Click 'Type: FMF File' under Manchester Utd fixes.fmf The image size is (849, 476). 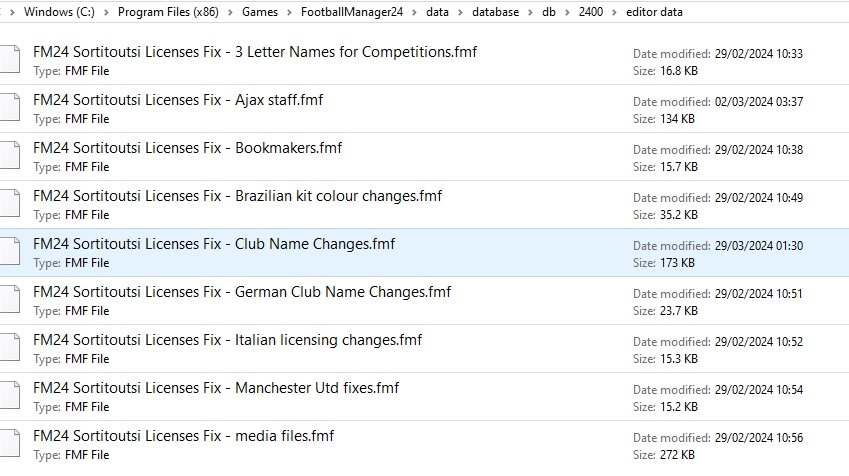tap(71, 407)
